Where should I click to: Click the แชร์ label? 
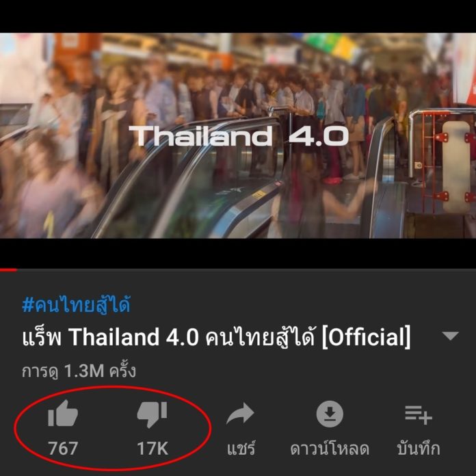[241, 449]
